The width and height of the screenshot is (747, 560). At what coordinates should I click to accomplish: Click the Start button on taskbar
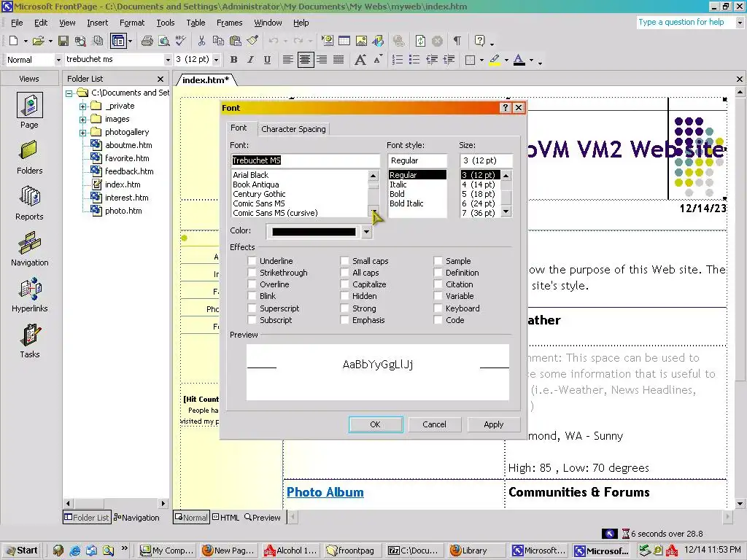pyautogui.click(x=21, y=551)
